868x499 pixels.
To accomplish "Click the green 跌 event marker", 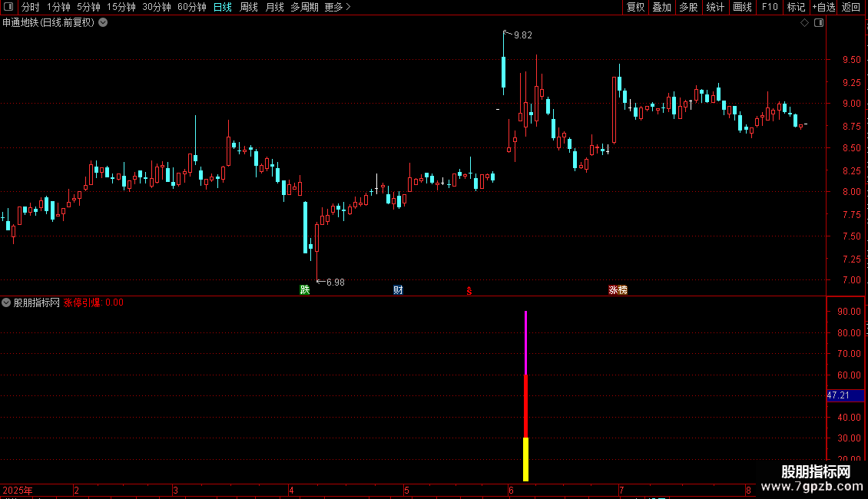I will pos(304,290).
